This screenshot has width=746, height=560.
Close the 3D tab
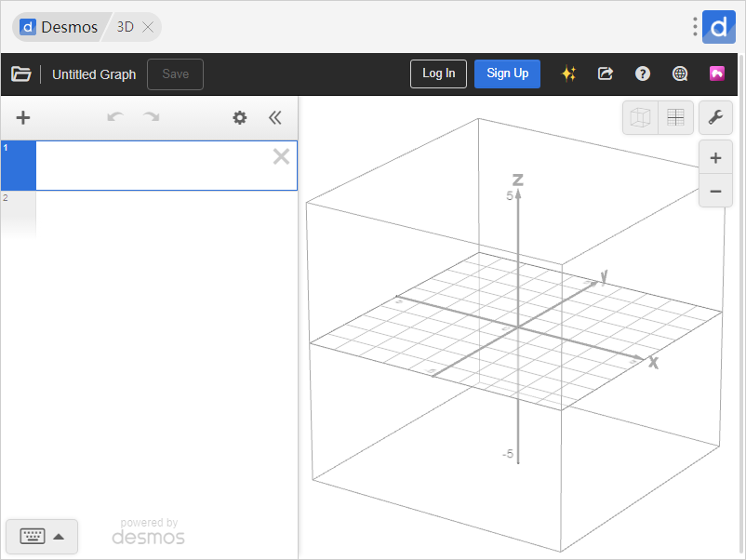pos(148,27)
